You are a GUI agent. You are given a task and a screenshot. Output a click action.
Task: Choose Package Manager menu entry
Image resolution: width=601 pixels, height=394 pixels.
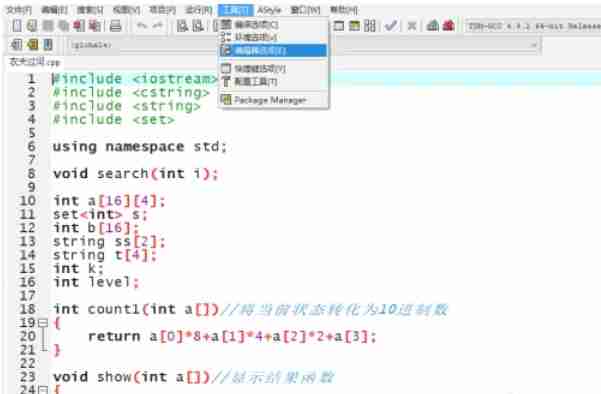point(273,100)
